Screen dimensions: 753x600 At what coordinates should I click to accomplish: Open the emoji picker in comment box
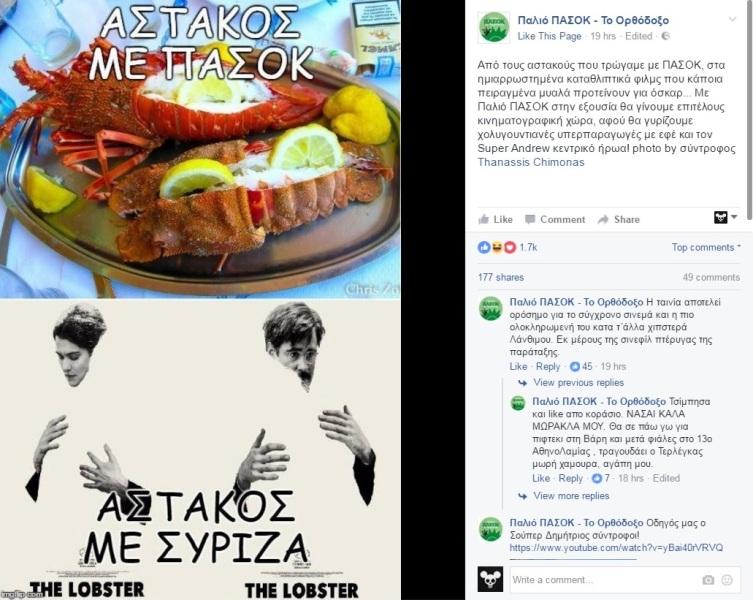coord(727,580)
